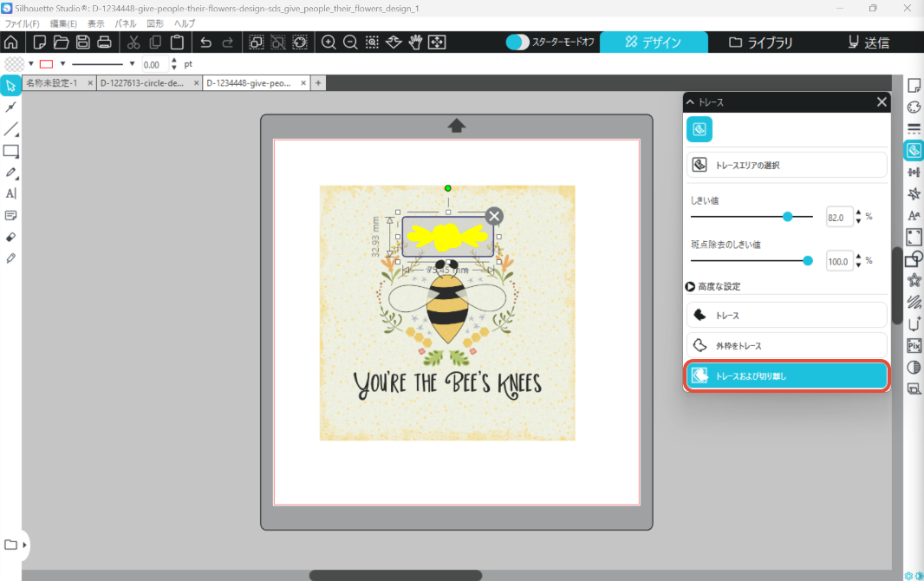
Task: Open the ファイル(F) menu
Action: pos(22,23)
